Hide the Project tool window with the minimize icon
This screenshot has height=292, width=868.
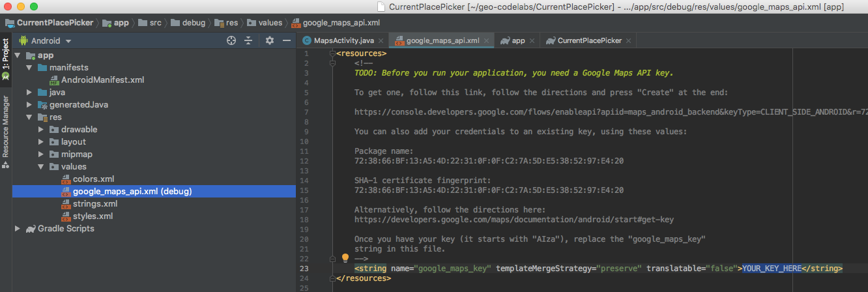tap(286, 40)
